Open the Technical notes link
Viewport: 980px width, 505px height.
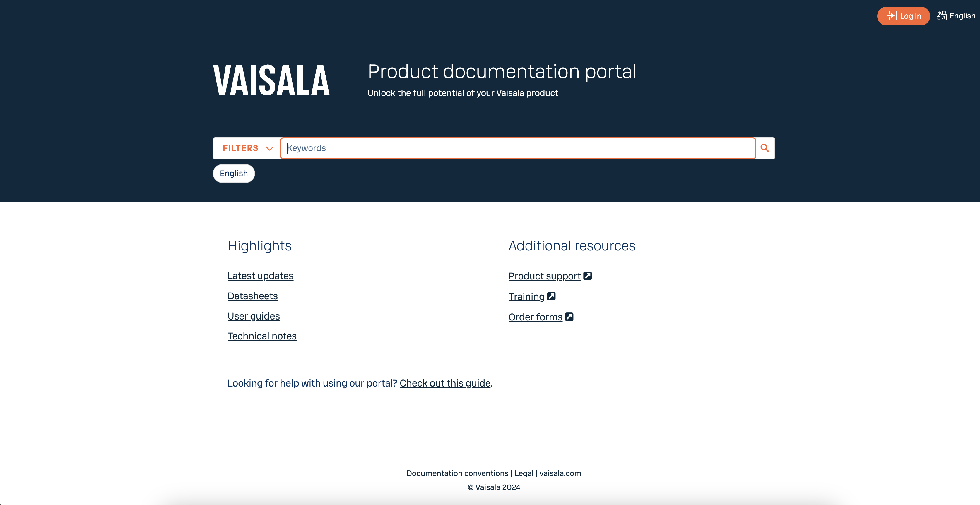[262, 336]
